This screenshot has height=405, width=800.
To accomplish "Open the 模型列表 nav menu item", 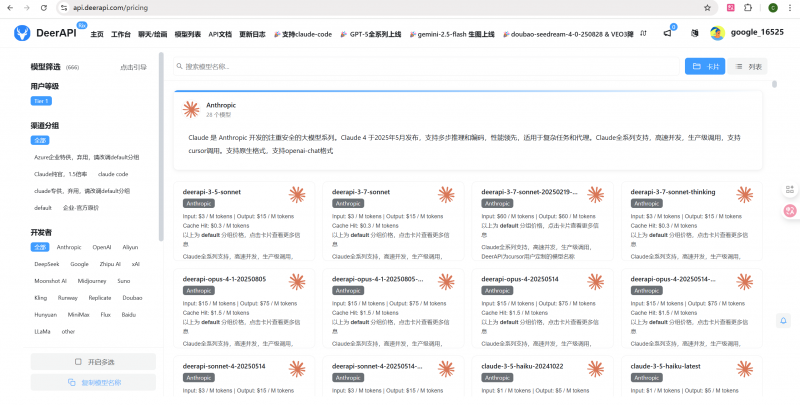I will pyautogui.click(x=188, y=33).
